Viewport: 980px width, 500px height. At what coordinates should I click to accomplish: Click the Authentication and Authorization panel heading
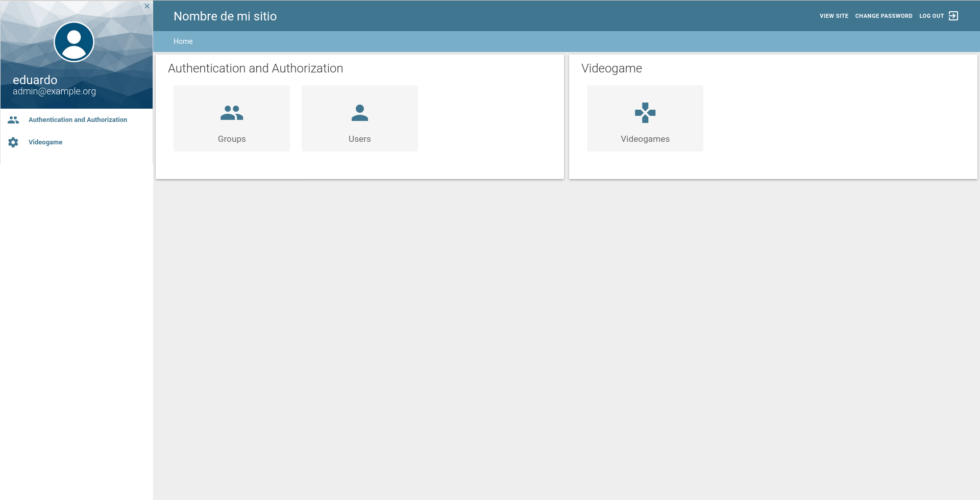point(255,68)
